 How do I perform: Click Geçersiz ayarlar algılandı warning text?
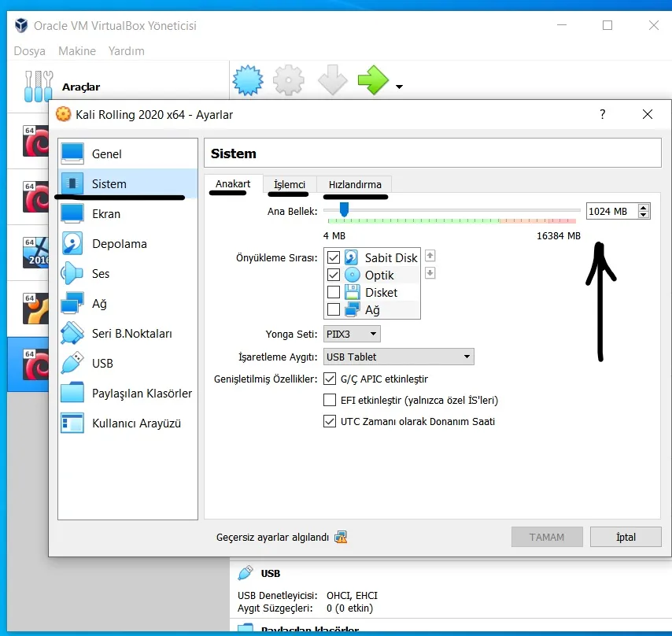click(x=272, y=537)
